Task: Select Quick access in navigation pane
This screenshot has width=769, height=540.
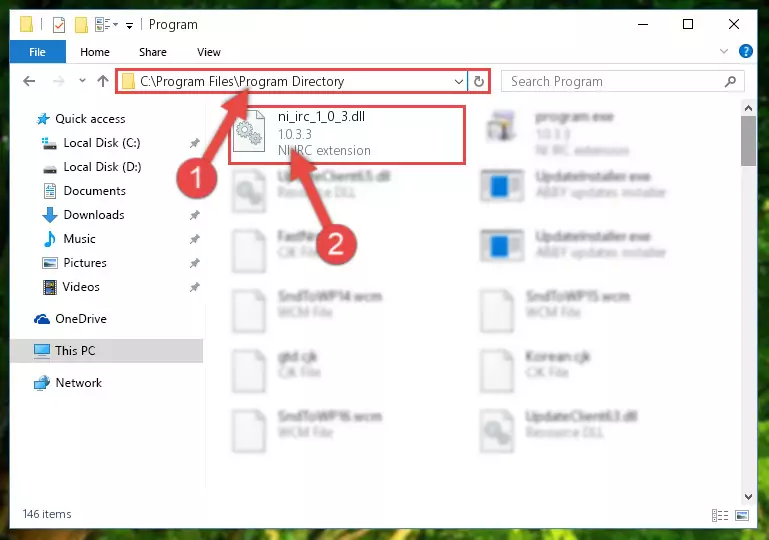Action: [x=90, y=119]
